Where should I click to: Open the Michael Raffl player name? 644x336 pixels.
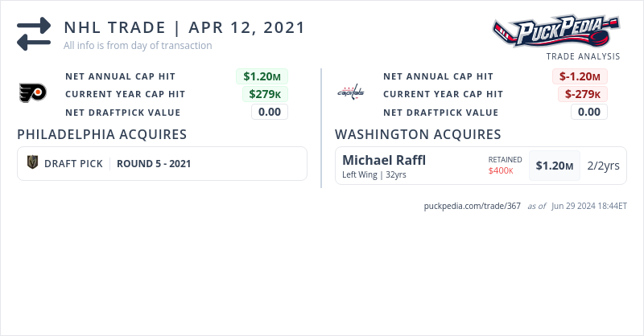click(384, 160)
